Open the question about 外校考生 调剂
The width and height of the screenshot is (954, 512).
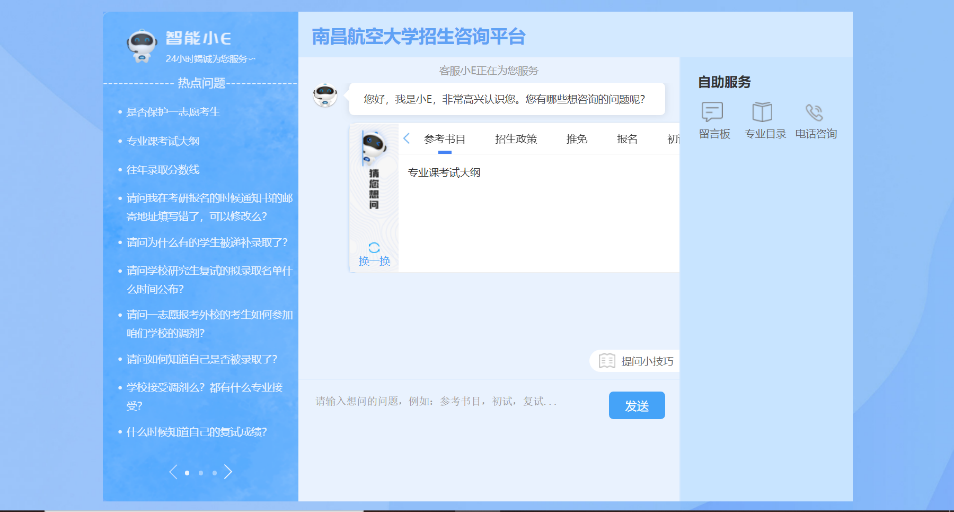209,324
